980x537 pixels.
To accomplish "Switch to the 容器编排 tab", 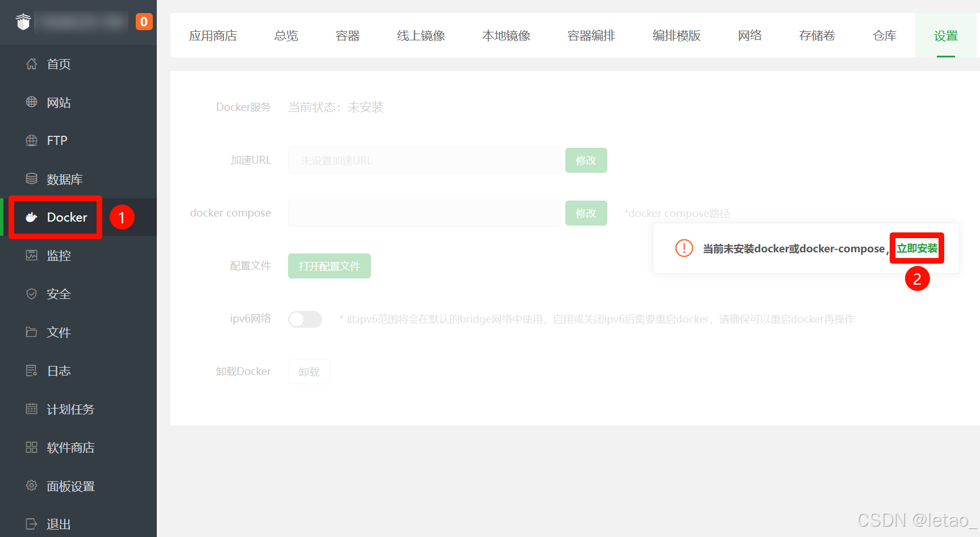I will 591,36.
